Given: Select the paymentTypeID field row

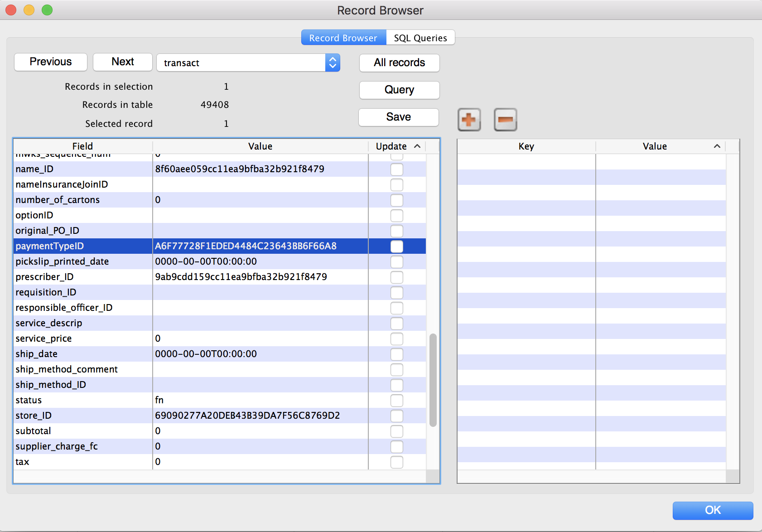Looking at the screenshot, I should [220, 246].
